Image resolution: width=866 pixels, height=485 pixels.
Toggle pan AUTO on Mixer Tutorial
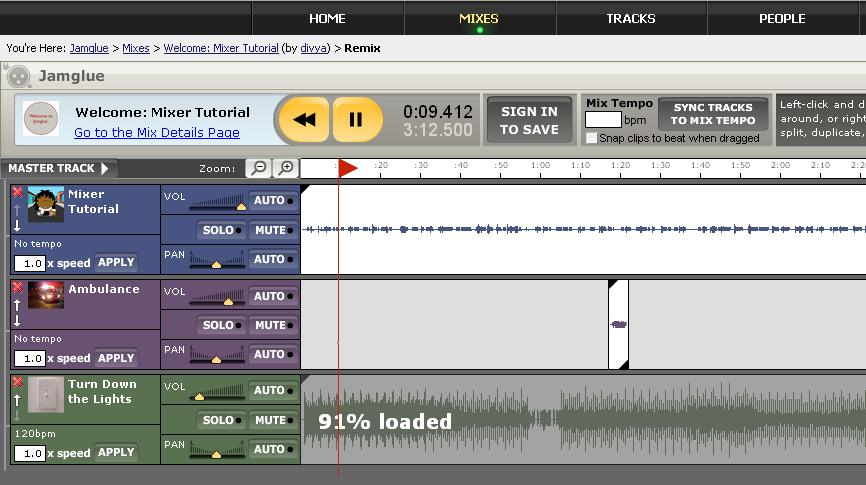[273, 259]
